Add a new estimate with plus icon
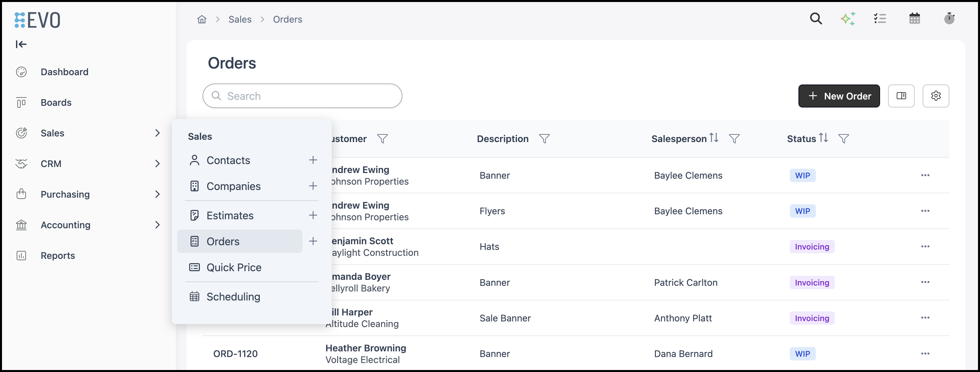The width and height of the screenshot is (980, 372). (313, 216)
